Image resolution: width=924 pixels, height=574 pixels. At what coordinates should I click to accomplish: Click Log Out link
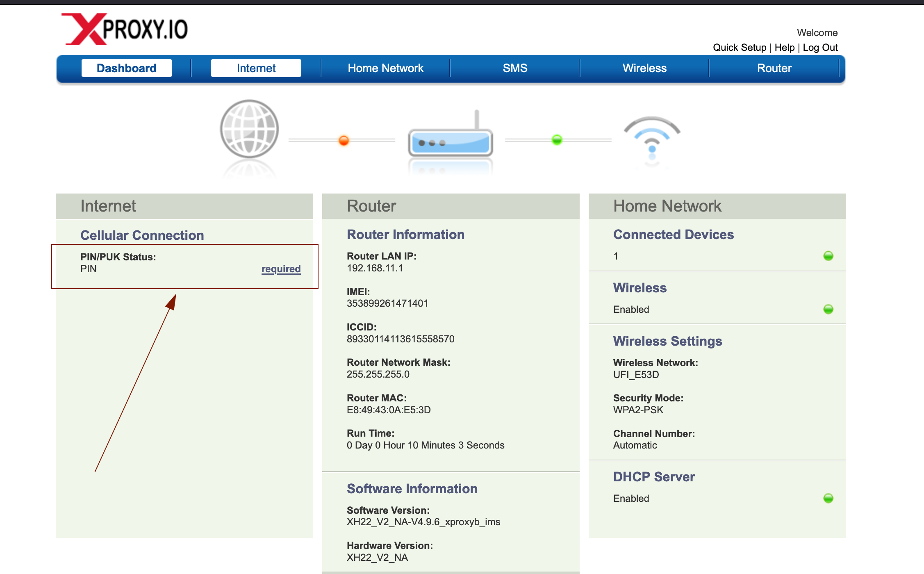point(820,48)
